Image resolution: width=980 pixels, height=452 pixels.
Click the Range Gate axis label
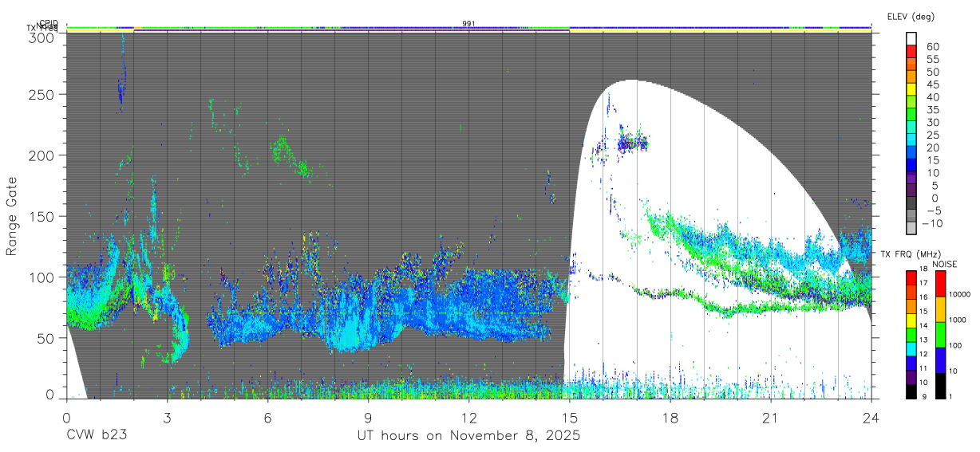(x=12, y=215)
